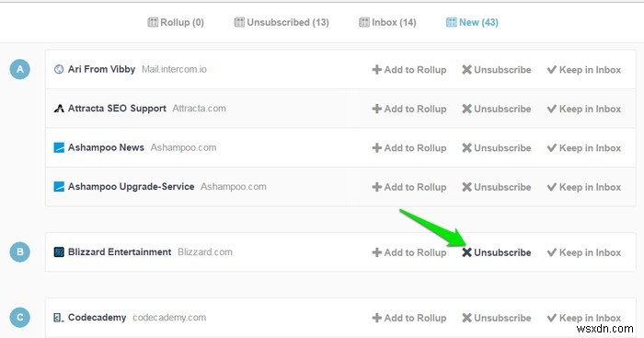Click the letter C section badge

pyautogui.click(x=19, y=317)
